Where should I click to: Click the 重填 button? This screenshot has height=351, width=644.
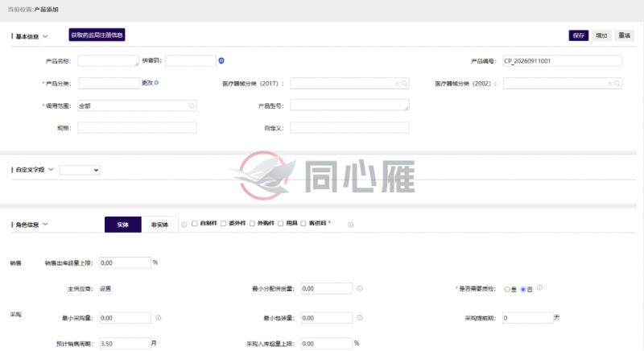(625, 35)
